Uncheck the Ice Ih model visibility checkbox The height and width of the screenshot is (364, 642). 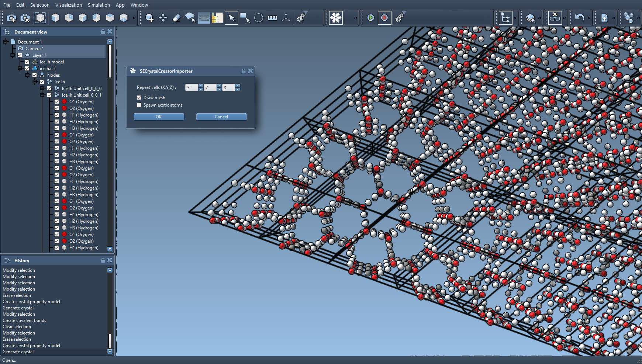27,62
